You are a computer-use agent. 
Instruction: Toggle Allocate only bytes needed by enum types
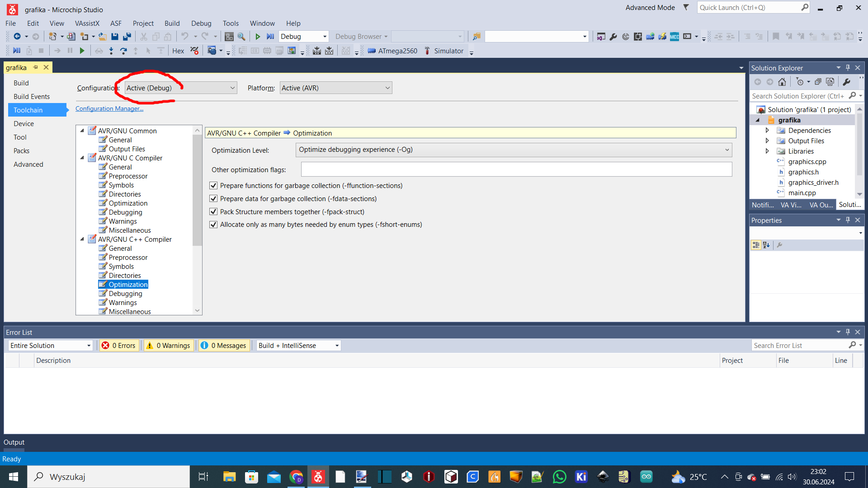pyautogui.click(x=213, y=225)
